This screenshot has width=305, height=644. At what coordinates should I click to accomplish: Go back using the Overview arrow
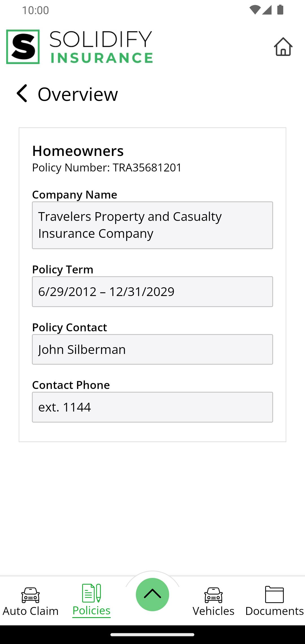(x=22, y=93)
